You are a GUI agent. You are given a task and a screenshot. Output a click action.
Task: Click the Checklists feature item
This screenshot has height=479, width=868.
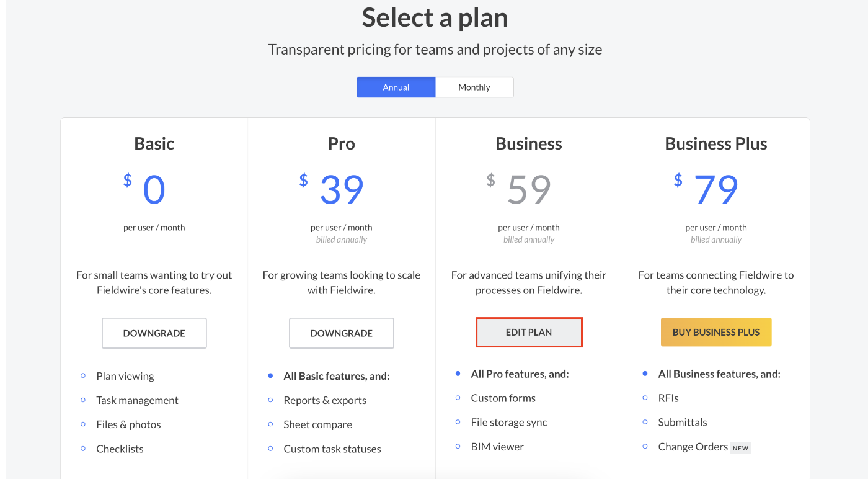tap(120, 449)
